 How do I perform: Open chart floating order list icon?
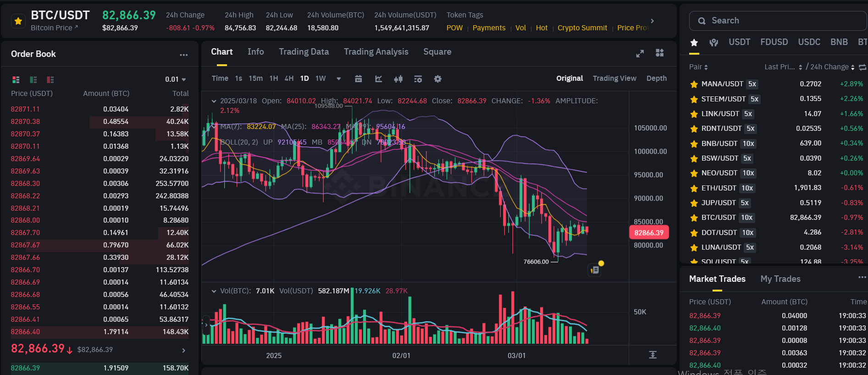coord(595,270)
